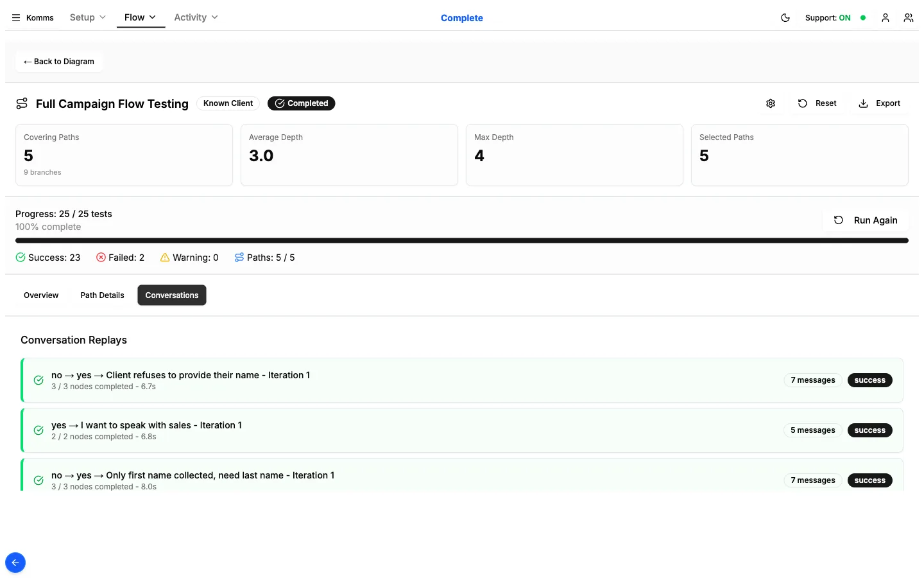924x578 pixels.
Task: Open the Only first name collected replay
Action: 462,475
